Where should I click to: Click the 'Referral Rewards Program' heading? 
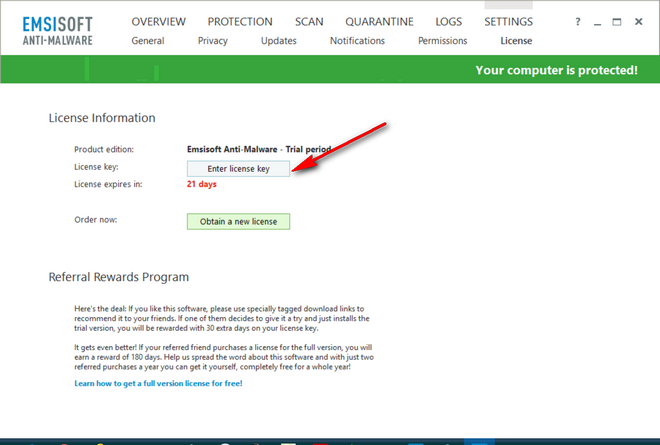click(119, 277)
